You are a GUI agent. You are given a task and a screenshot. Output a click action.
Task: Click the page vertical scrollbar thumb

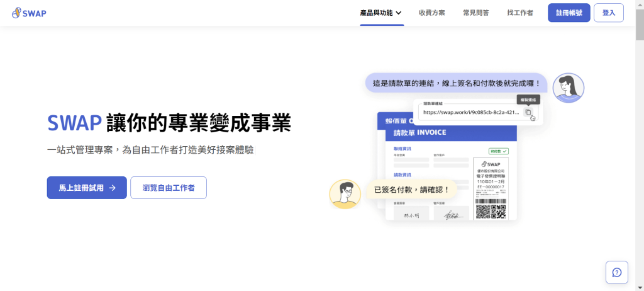click(640, 25)
